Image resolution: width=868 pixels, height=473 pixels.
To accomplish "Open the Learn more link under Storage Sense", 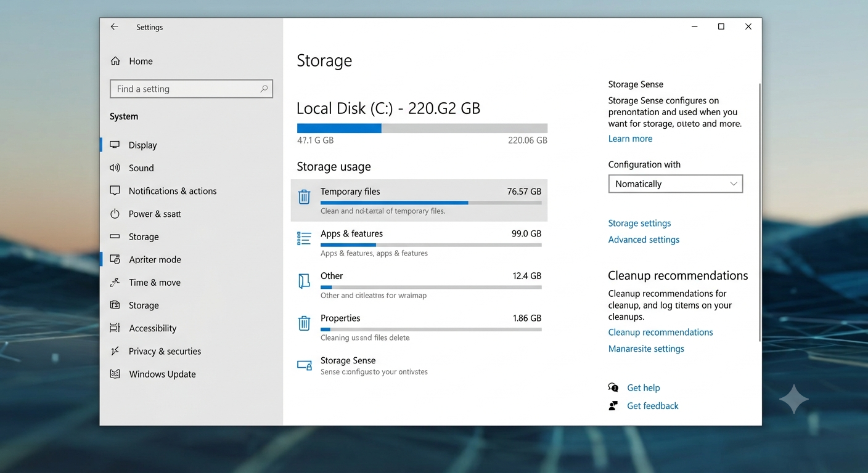I will tap(630, 139).
